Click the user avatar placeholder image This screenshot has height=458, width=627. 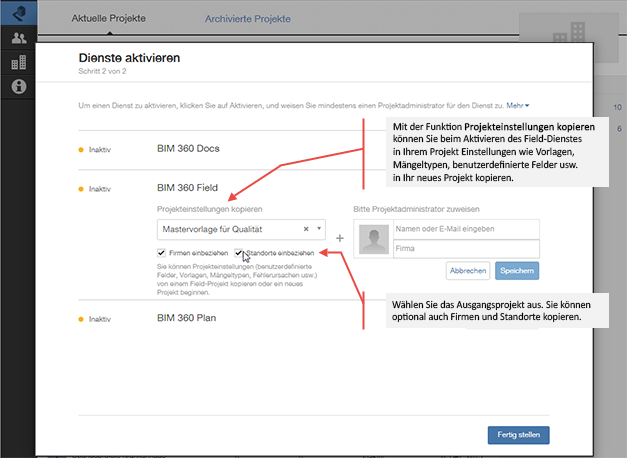[x=374, y=239]
